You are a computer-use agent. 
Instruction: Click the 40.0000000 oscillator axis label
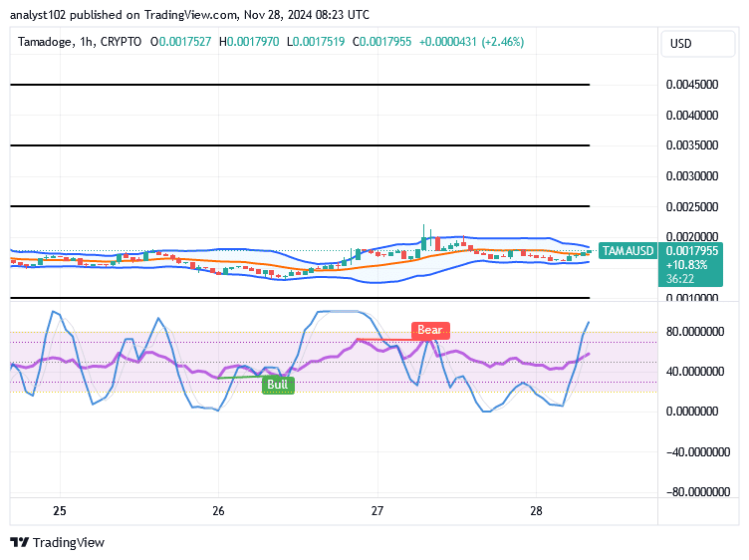(x=695, y=372)
